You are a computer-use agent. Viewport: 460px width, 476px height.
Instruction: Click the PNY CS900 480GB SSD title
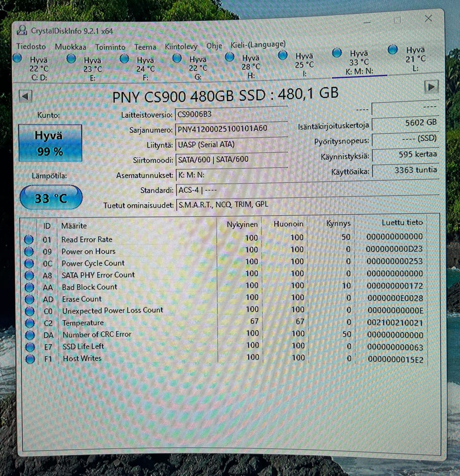tap(225, 95)
